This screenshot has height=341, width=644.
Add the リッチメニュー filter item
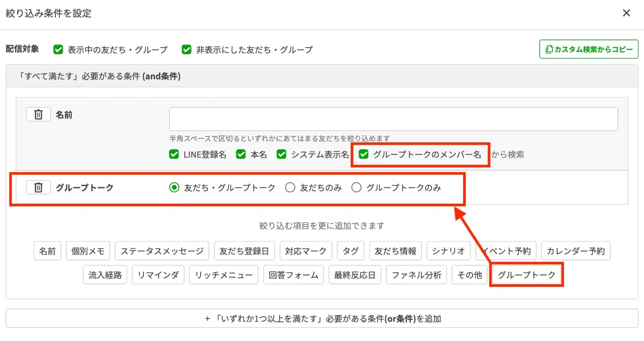pyautogui.click(x=224, y=275)
